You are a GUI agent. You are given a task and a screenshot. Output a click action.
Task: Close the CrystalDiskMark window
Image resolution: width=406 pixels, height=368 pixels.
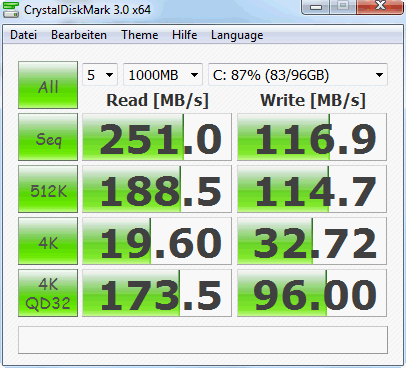click(x=380, y=6)
